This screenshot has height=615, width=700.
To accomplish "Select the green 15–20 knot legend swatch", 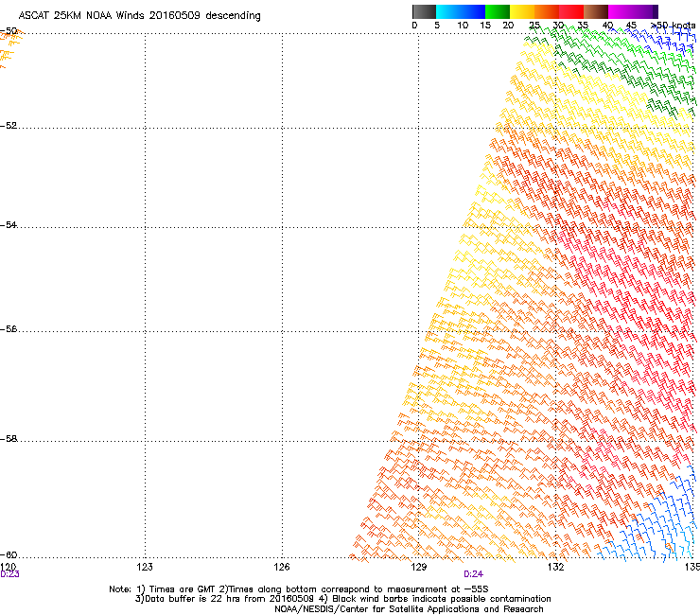I will point(498,11).
